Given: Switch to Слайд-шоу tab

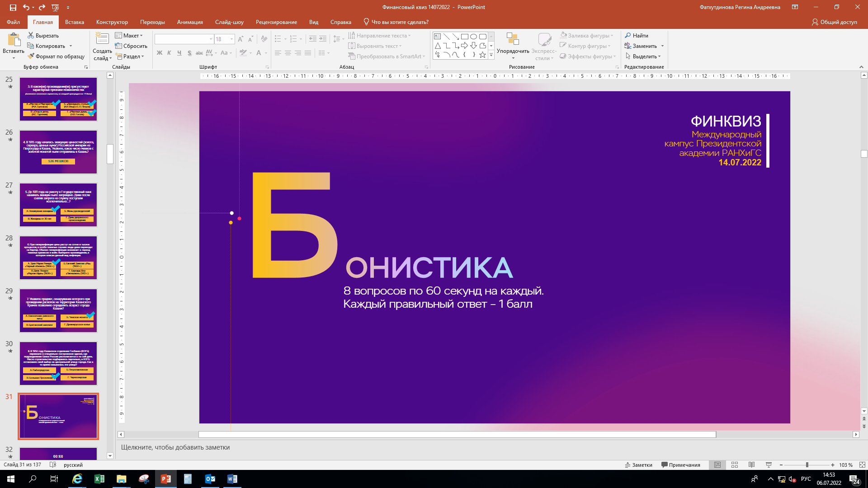Looking at the screenshot, I should tap(229, 22).
